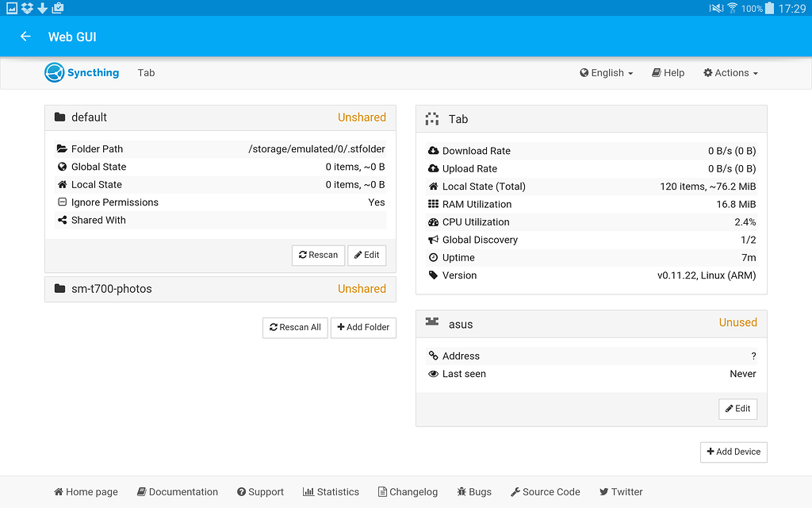The height and width of the screenshot is (508, 812).
Task: Open the English language dropdown
Action: pos(606,72)
